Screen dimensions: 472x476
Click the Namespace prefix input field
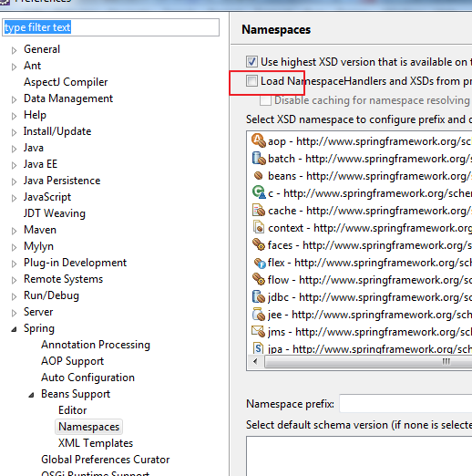point(405,404)
